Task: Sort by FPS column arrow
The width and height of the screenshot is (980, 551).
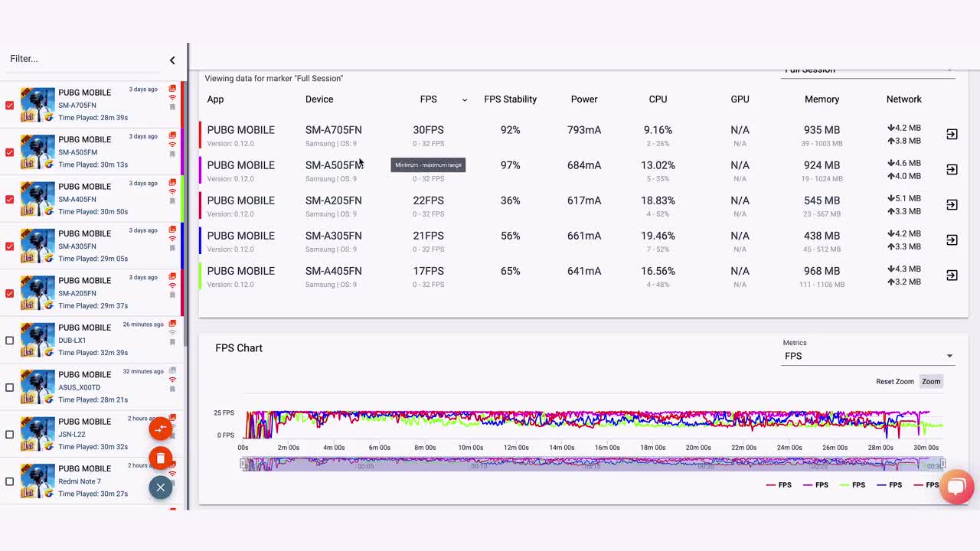Action: [x=464, y=100]
